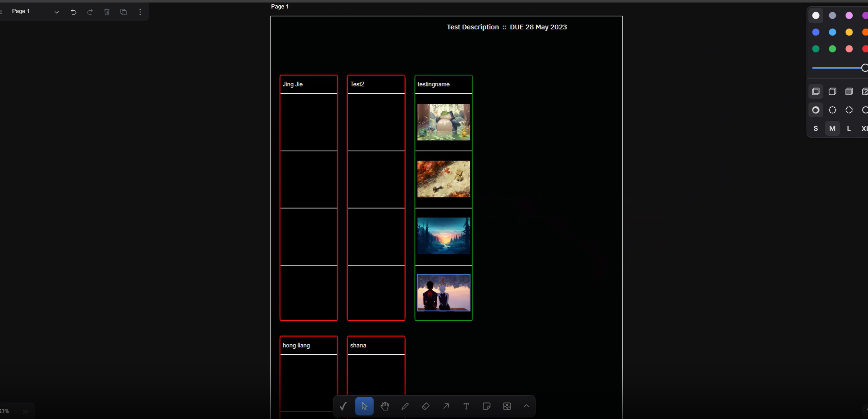
Task: Switch stroke size to L
Action: coord(849,128)
